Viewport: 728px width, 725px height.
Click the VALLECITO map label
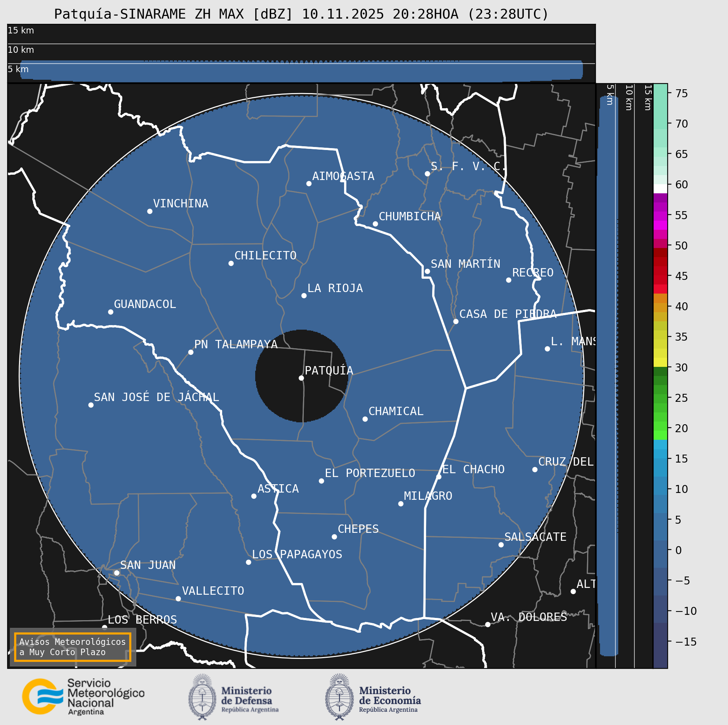point(213,591)
